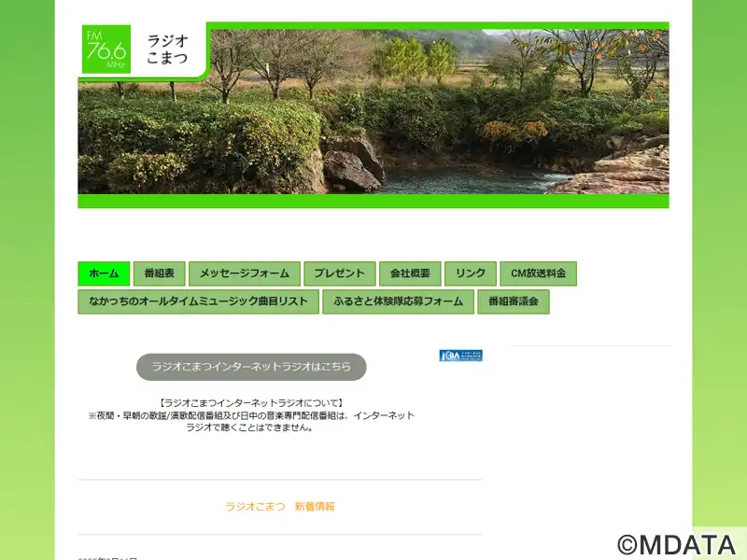Click the JCBA badge icon
This screenshot has height=560, width=747.
pos(460,356)
